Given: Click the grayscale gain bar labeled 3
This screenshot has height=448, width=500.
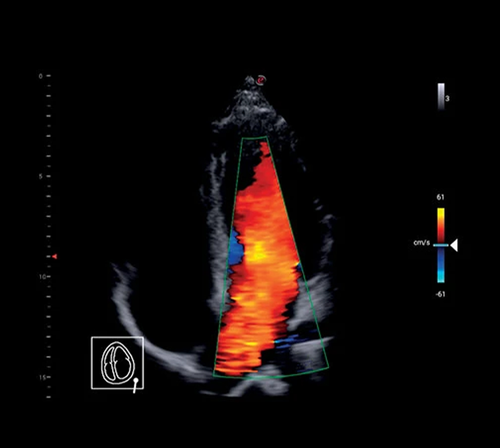Looking at the screenshot, I should pyautogui.click(x=441, y=97).
